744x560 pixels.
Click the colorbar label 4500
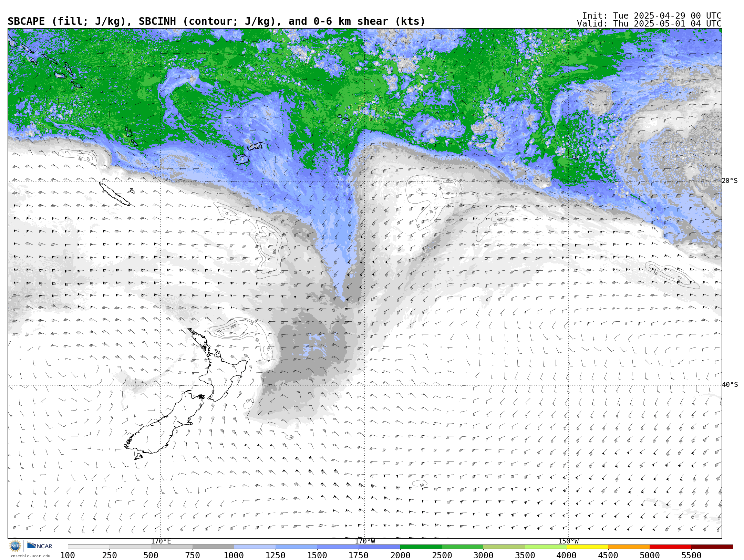tap(608, 556)
